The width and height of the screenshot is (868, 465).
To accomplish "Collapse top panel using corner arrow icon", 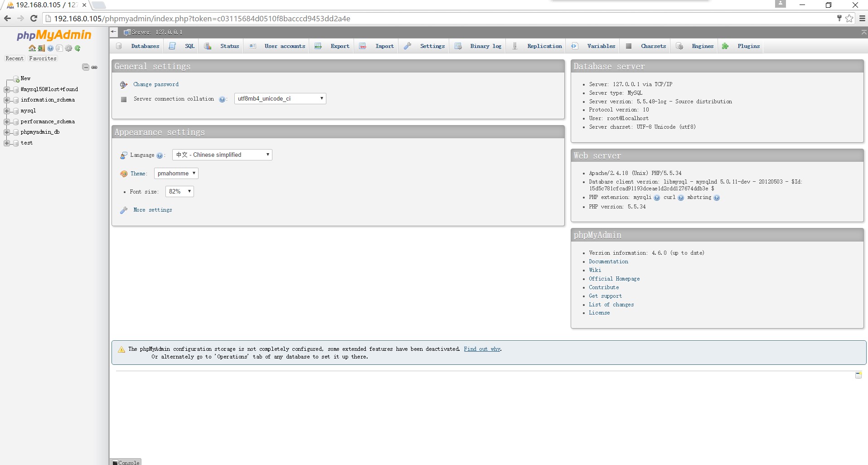I will click(864, 33).
